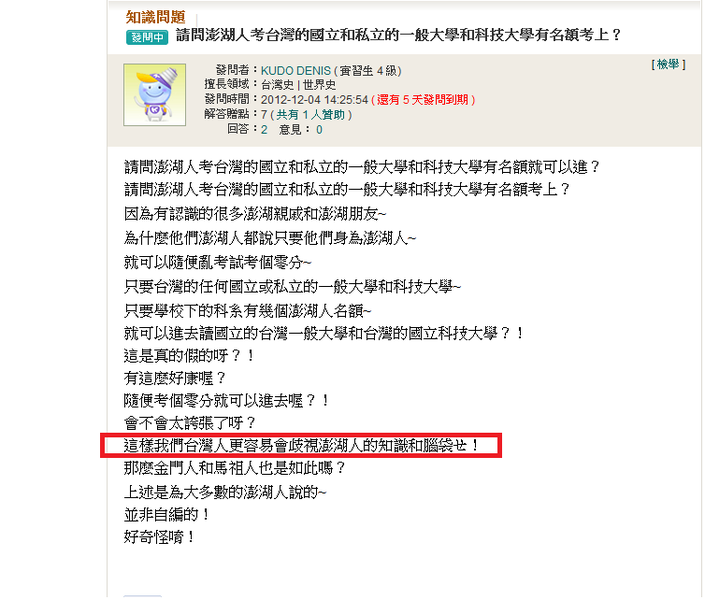The width and height of the screenshot is (705, 600).
Task: Click the 意見 count 0 link
Action: [319, 130]
